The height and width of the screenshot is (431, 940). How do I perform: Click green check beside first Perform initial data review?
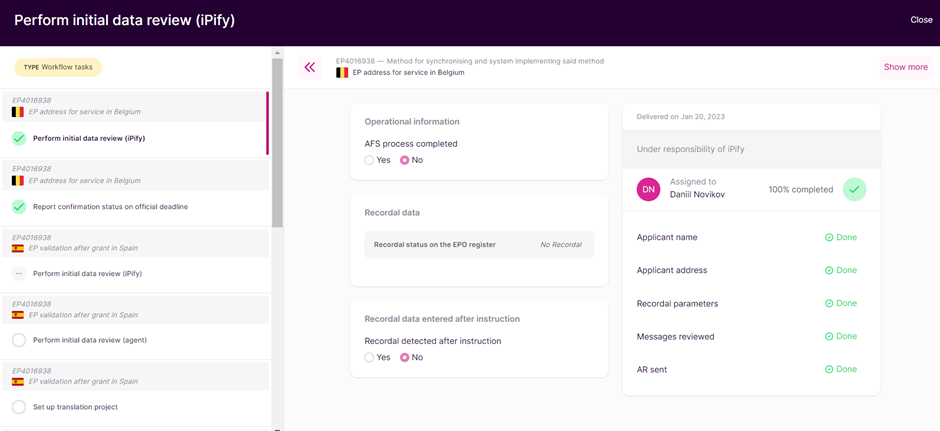coord(19,139)
